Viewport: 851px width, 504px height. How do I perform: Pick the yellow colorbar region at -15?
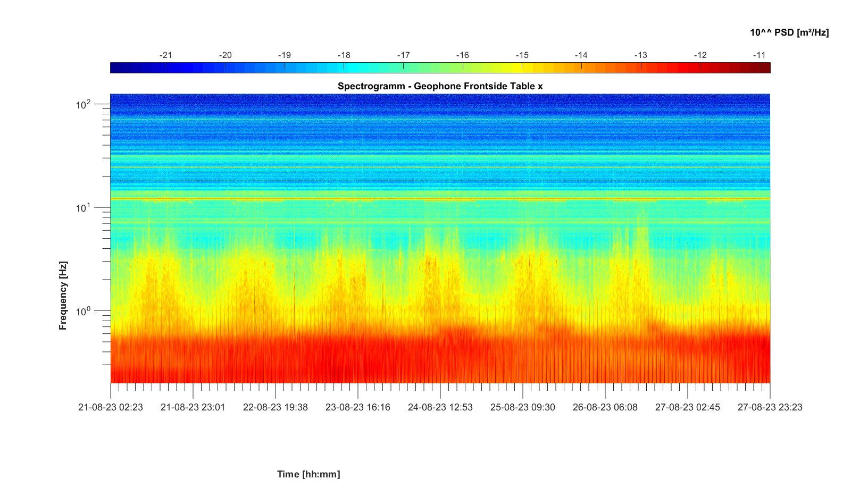(522, 68)
